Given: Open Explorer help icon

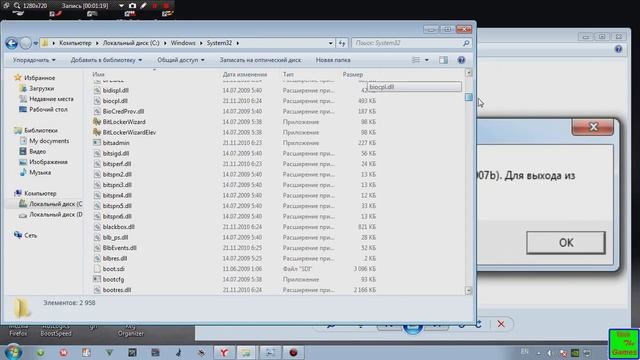Looking at the screenshot, I should [461, 60].
